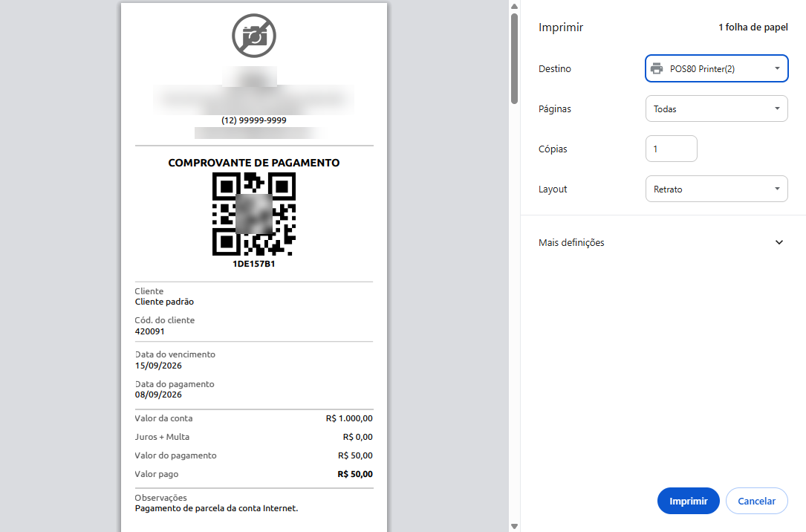The image size is (806, 532).
Task: Click the bold Valor pago R$ 50,00 amount
Action: (x=355, y=474)
